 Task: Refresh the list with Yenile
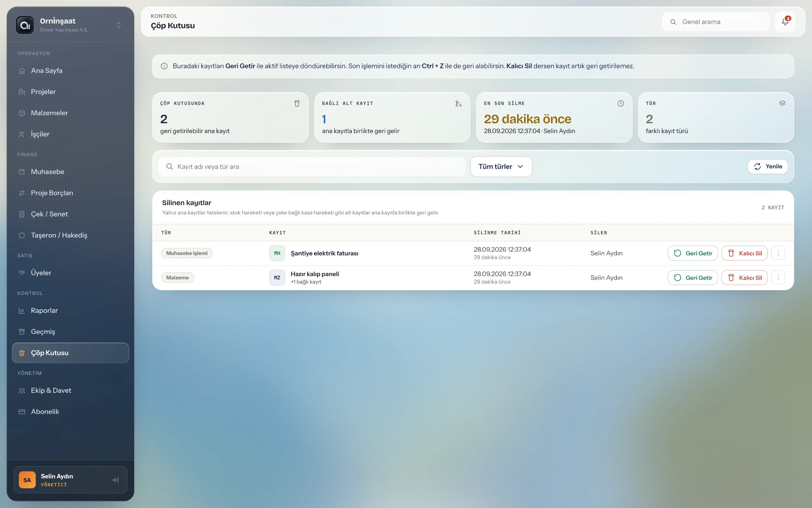[x=768, y=166]
